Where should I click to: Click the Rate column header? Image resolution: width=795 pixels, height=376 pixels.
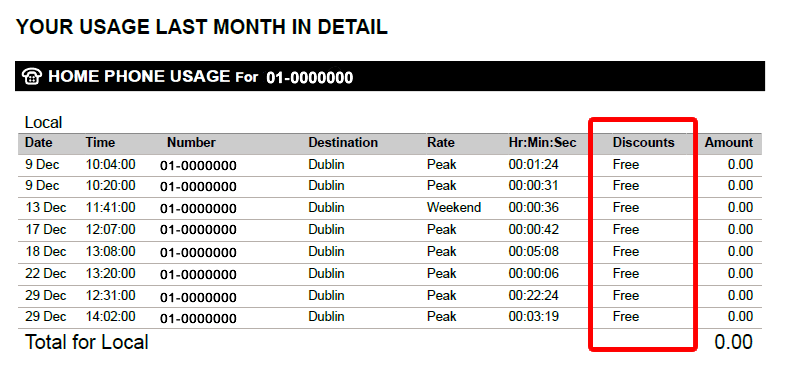click(x=441, y=143)
